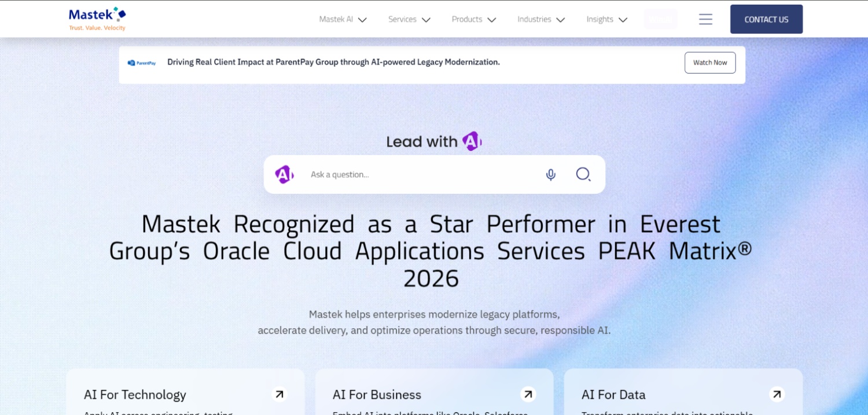The height and width of the screenshot is (415, 868).
Task: Click the faded button beside Insights
Action: (x=660, y=19)
